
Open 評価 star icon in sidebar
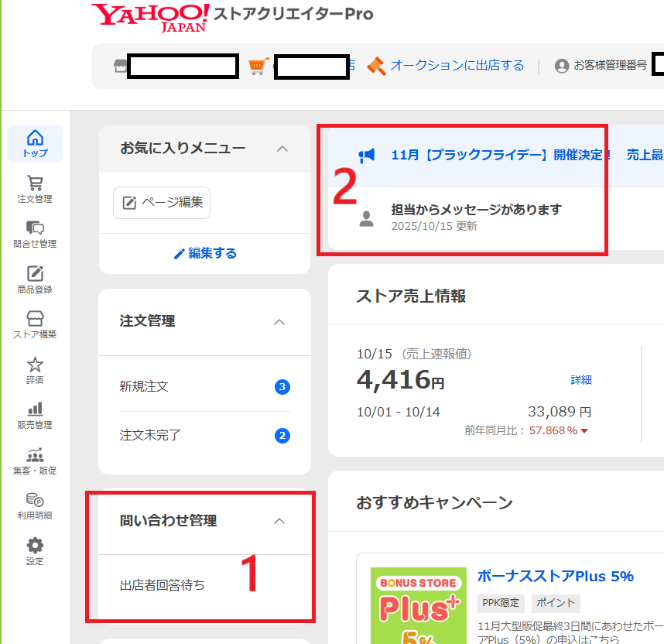click(35, 370)
